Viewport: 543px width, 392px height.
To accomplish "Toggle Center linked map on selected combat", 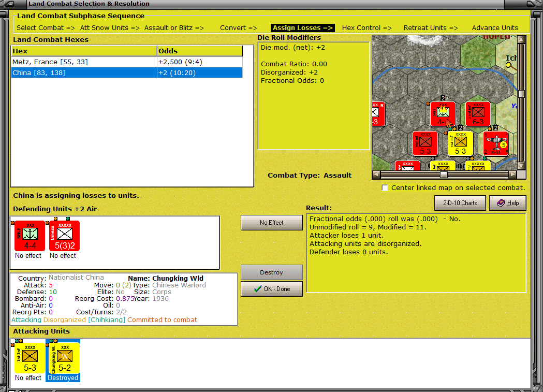I will (385, 187).
